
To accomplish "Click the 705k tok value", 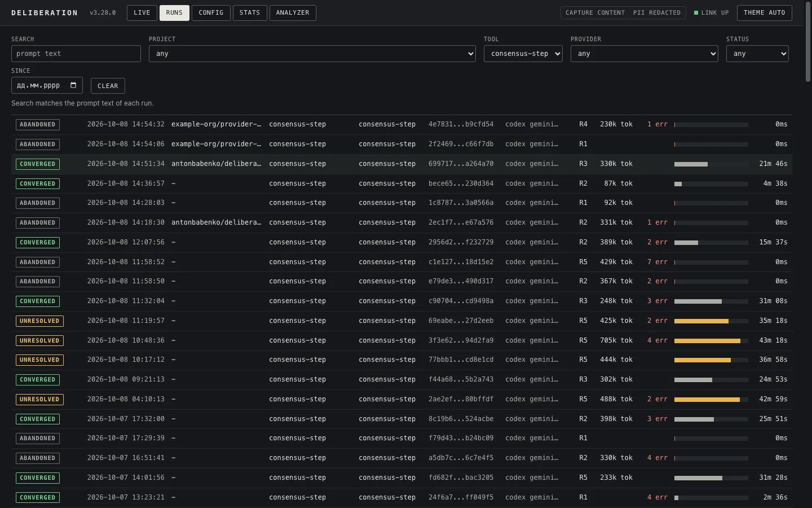I will (616, 340).
